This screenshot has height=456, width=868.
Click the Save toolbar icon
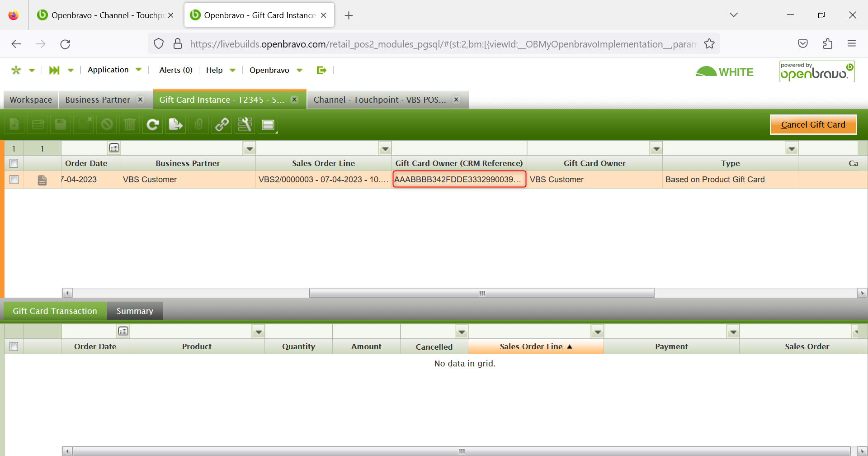tap(61, 124)
